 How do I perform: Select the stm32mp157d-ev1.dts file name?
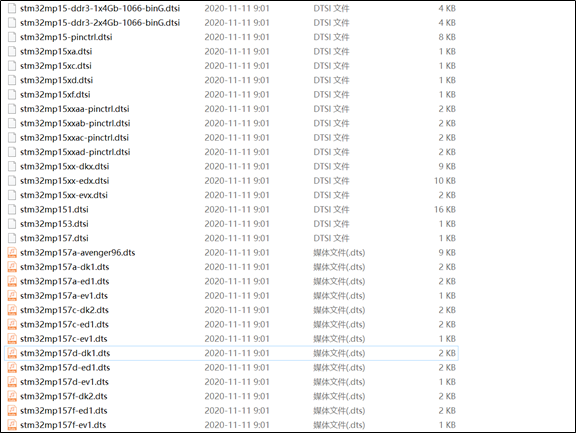tap(64, 382)
